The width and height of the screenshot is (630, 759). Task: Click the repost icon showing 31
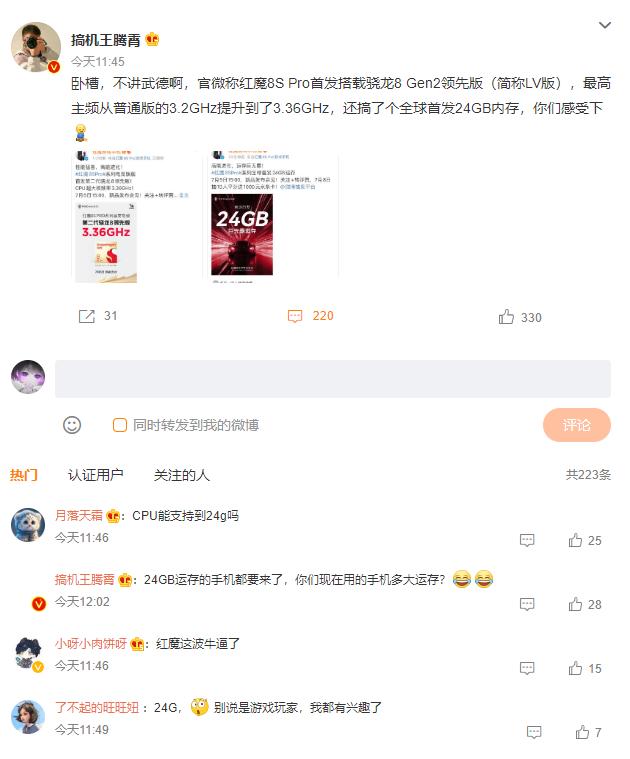pos(87,316)
